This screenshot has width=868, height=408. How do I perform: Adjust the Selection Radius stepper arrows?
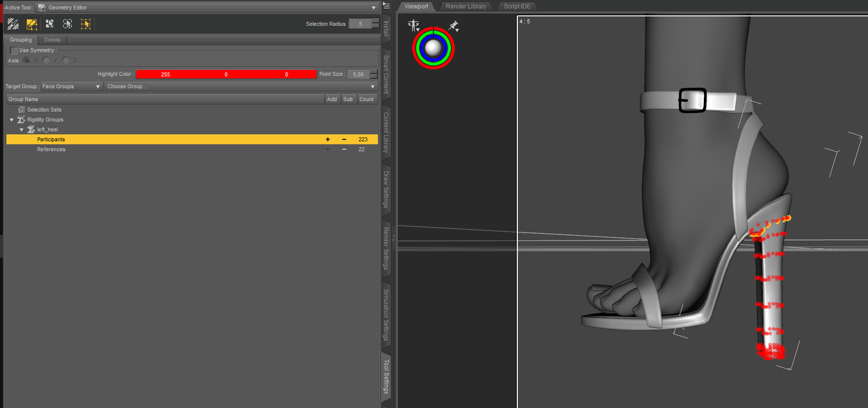375,24
